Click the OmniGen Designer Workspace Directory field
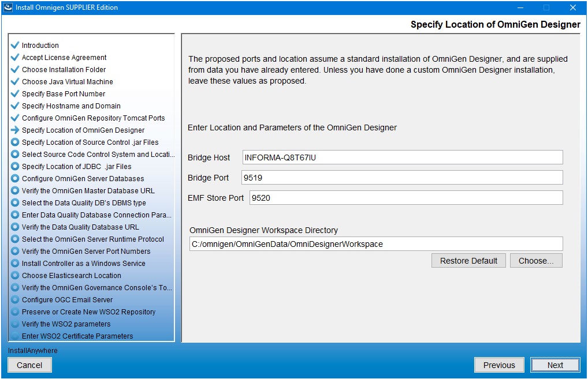This screenshot has width=588, height=379. [x=376, y=244]
